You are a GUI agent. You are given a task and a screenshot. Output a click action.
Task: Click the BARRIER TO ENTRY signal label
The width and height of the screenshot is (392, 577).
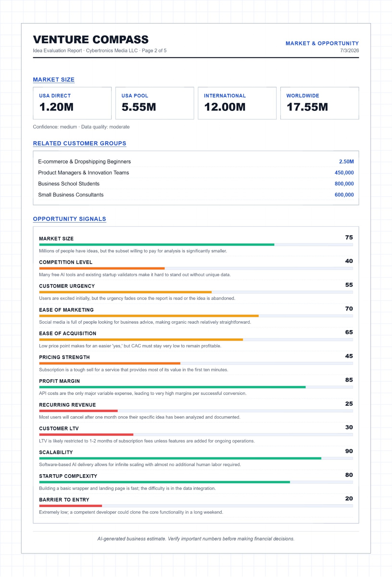pyautogui.click(x=64, y=500)
